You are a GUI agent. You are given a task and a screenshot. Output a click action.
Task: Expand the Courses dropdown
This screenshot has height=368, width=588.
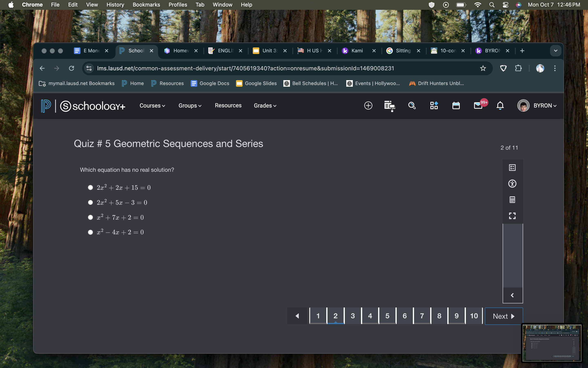[x=152, y=105]
